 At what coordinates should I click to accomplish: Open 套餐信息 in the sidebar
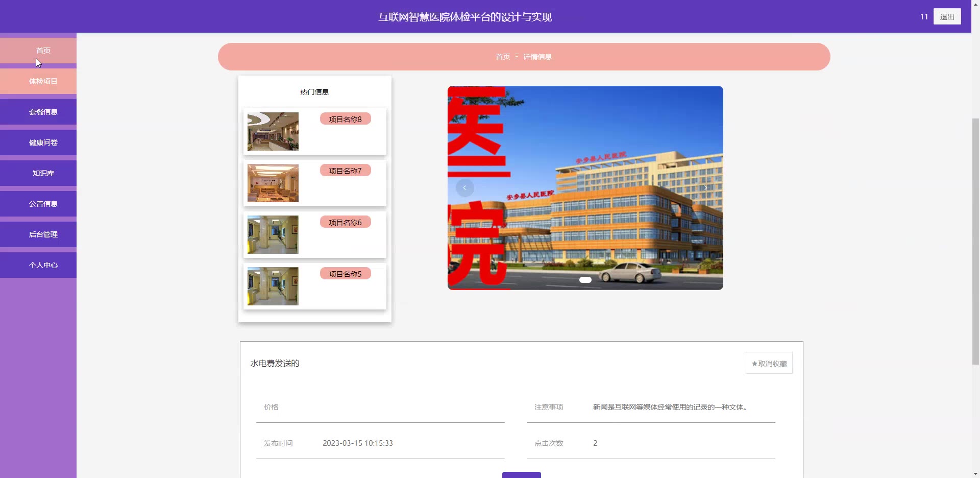pyautogui.click(x=38, y=112)
